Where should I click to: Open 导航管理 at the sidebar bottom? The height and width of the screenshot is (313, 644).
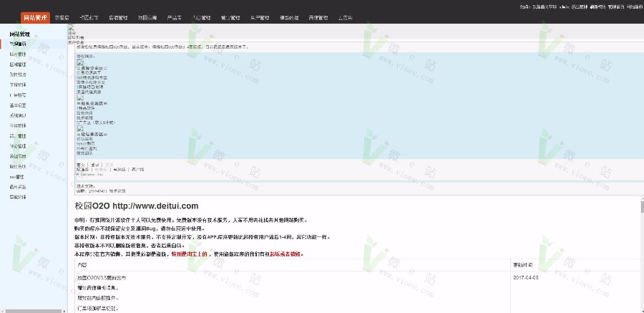[18, 197]
